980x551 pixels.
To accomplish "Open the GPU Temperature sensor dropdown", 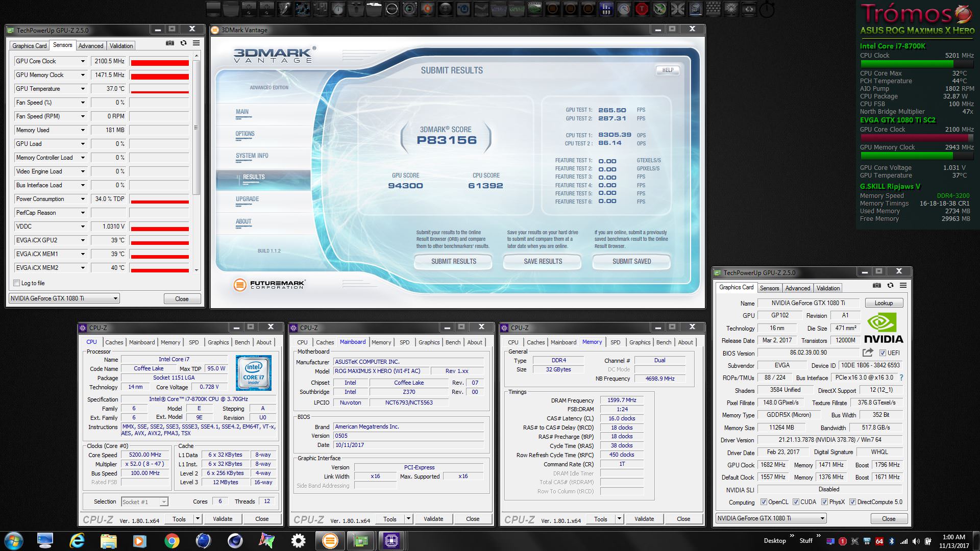I will click(x=83, y=89).
